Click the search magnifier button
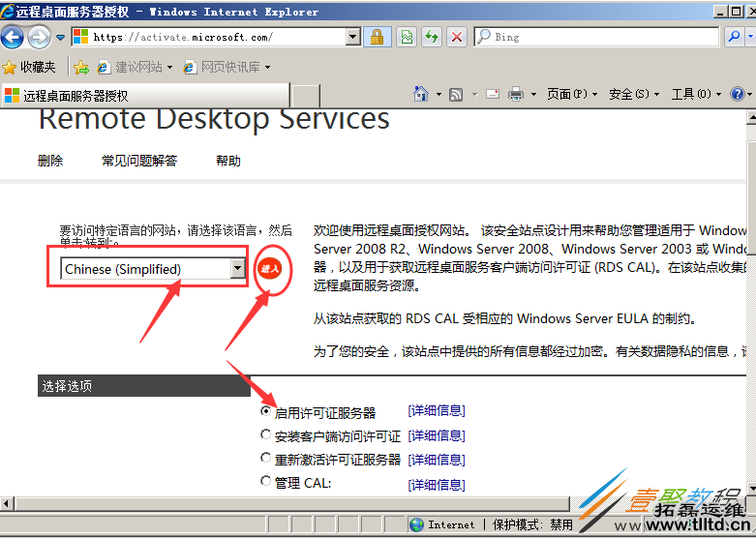Screen dimensions: 756x538 click(x=735, y=37)
